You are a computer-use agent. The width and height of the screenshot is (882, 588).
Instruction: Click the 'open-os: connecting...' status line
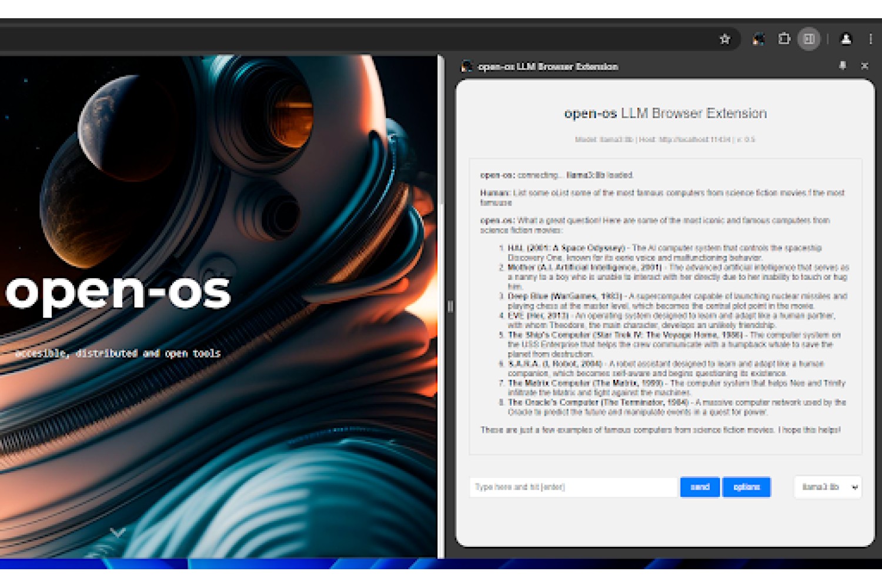[557, 175]
